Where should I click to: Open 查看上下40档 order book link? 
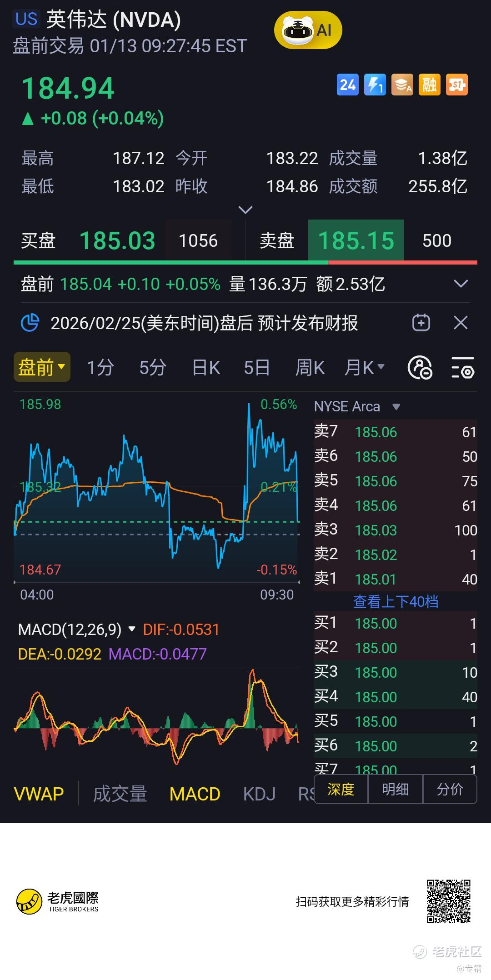396,601
